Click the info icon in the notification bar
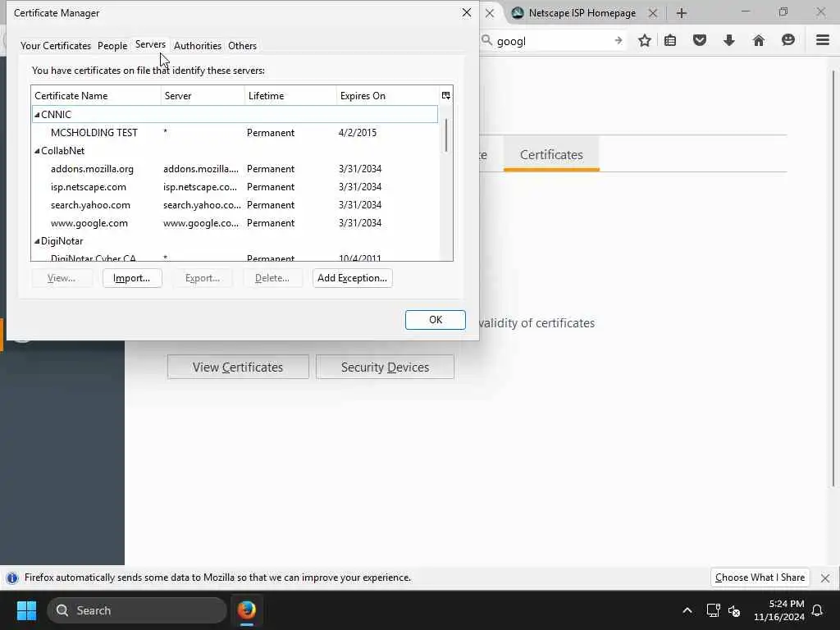This screenshot has height=630, width=840. coord(11,578)
